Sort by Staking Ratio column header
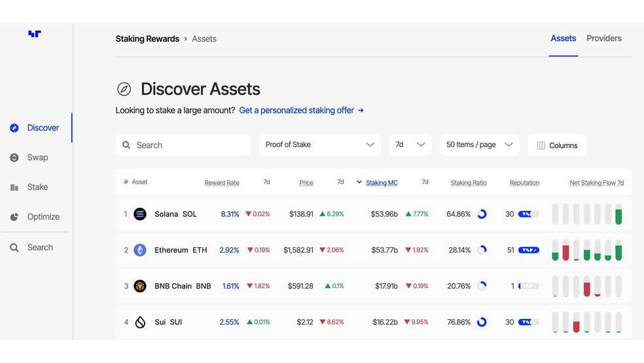644x363 pixels. point(469,183)
